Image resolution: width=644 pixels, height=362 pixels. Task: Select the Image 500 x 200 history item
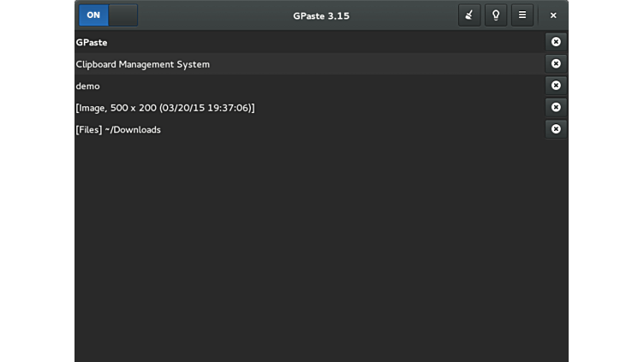point(164,108)
